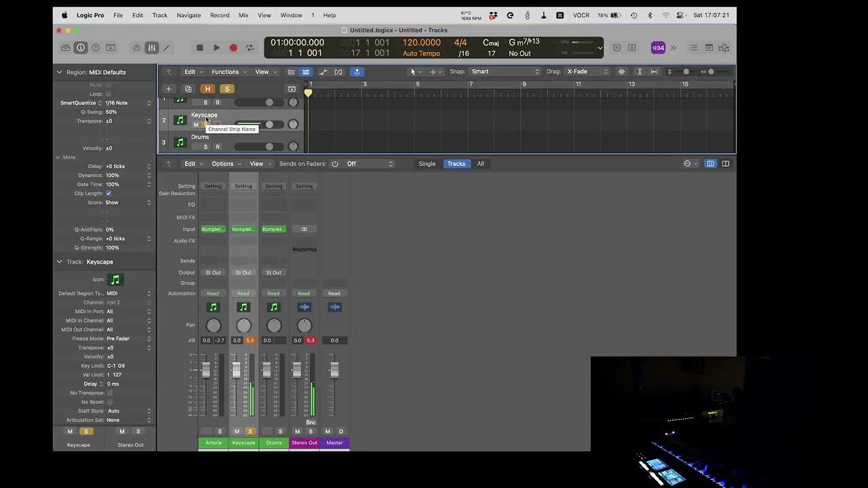
Task: Click vertical auto zoom icon
Action: [x=639, y=72]
